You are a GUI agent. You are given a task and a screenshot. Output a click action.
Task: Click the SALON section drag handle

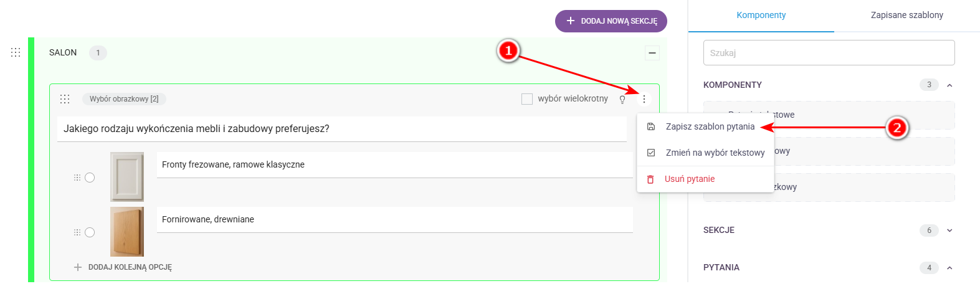pyautogui.click(x=16, y=52)
